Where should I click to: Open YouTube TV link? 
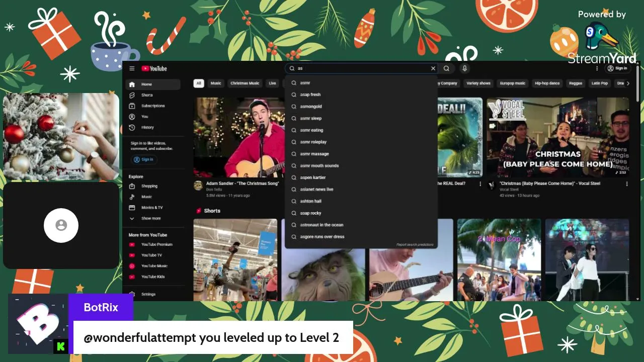(x=153, y=255)
